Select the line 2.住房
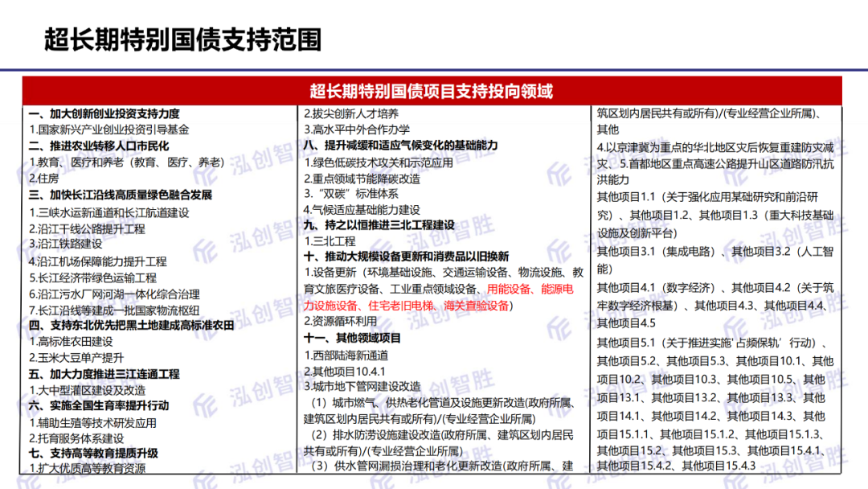This screenshot has height=489, width=868. (x=43, y=179)
